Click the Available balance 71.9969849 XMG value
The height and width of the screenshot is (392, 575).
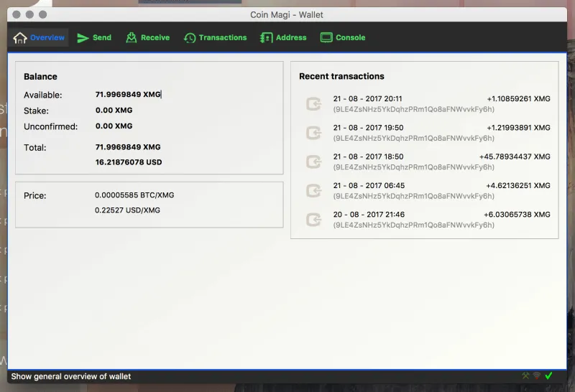pyautogui.click(x=128, y=94)
